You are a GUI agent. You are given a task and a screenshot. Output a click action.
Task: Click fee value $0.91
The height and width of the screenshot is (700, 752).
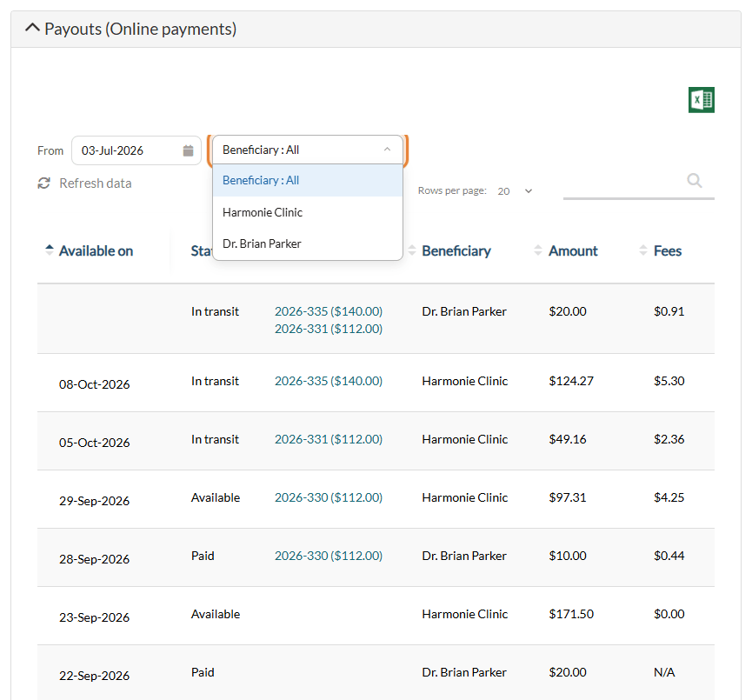[x=669, y=311]
